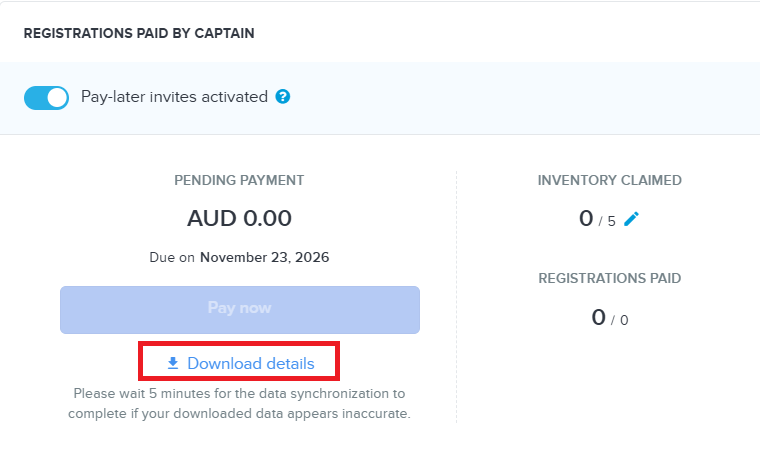Click the download arrow icon
The image size is (760, 452).
173,363
